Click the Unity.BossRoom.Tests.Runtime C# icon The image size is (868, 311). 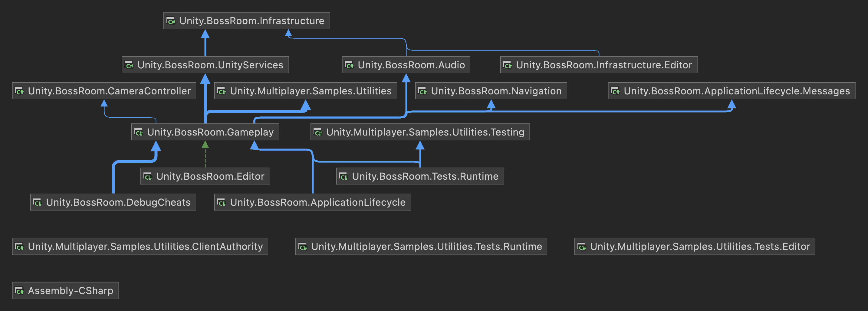[344, 177]
